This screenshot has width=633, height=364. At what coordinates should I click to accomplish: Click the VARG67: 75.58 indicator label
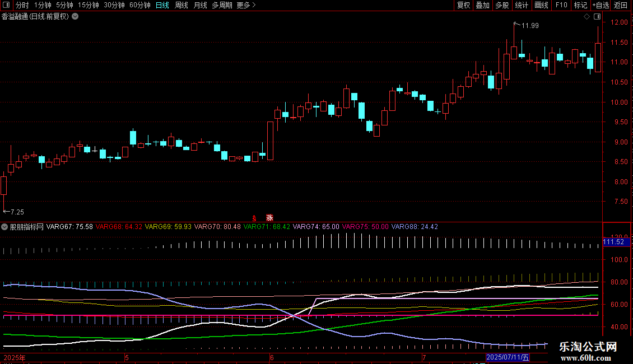tap(69, 227)
